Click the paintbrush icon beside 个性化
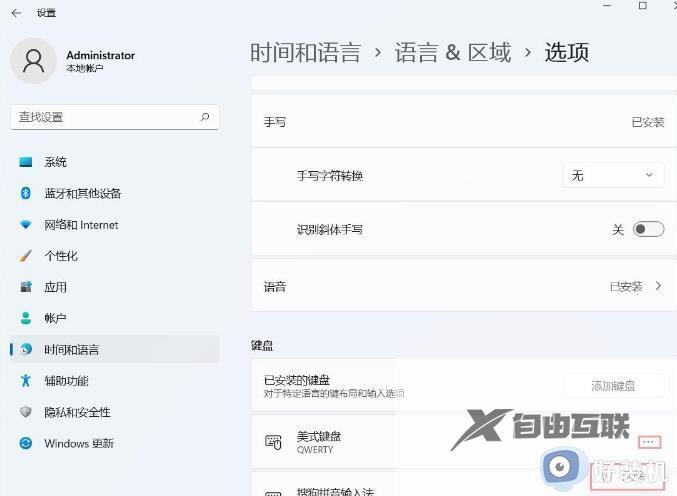This screenshot has height=496, width=677. (x=25, y=256)
